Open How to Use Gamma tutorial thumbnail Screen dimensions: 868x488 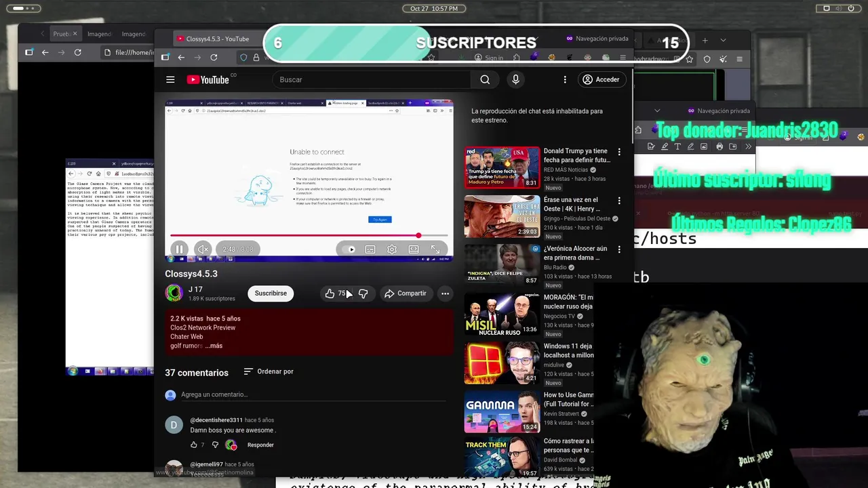coord(502,411)
